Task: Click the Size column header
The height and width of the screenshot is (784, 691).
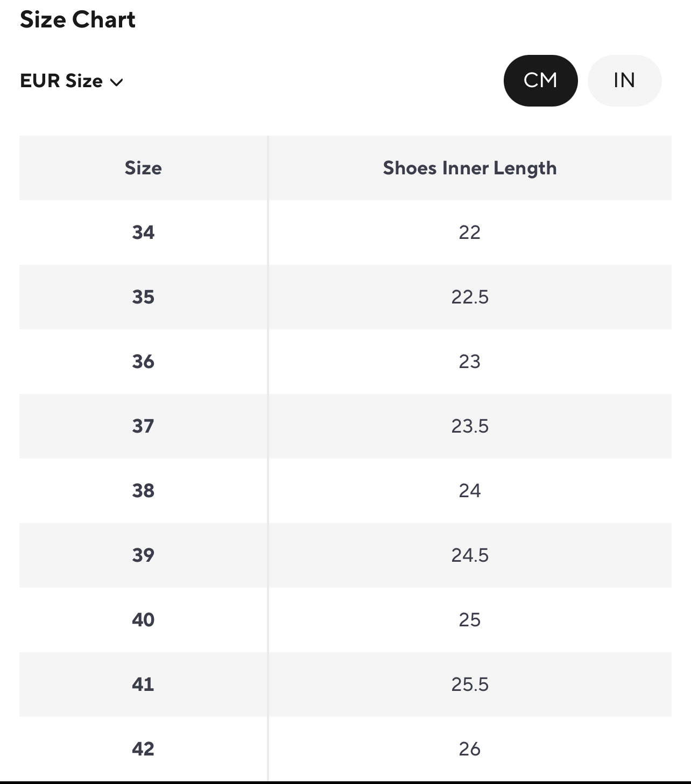Action: [x=143, y=168]
